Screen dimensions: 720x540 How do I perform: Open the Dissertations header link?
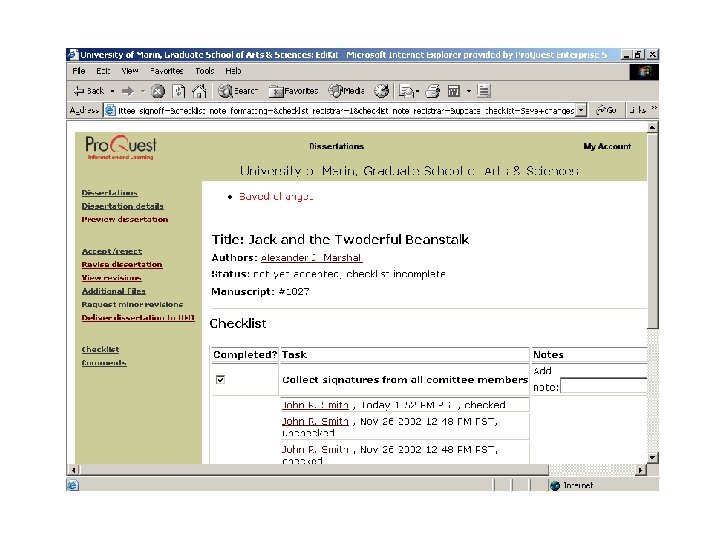336,146
